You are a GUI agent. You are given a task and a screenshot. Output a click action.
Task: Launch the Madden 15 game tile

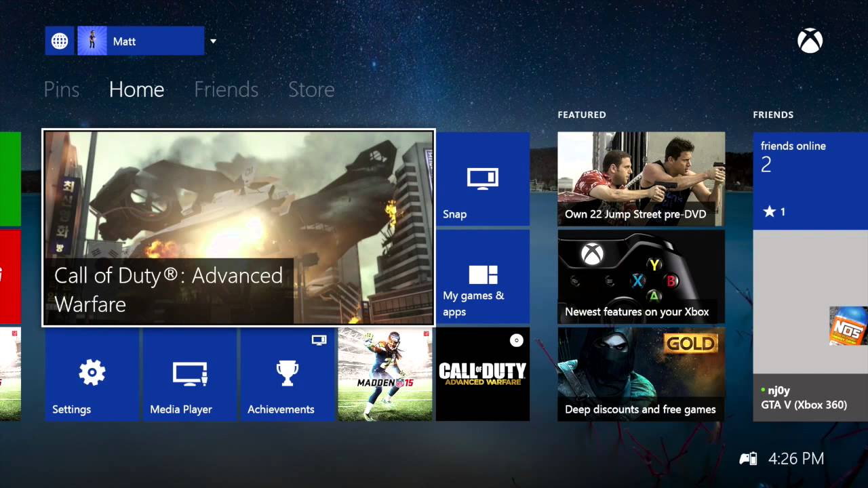(385, 374)
